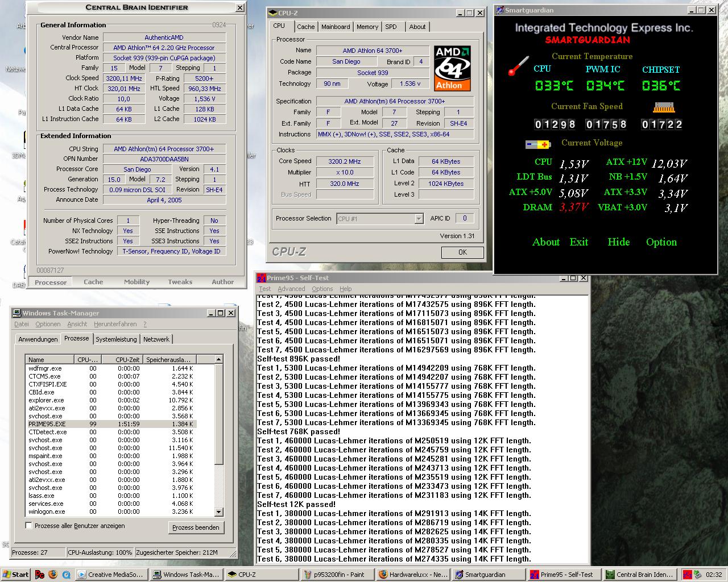Image resolution: width=728 pixels, height=582 pixels.
Task: Click the Smartguardian title bar icon
Action: point(499,10)
